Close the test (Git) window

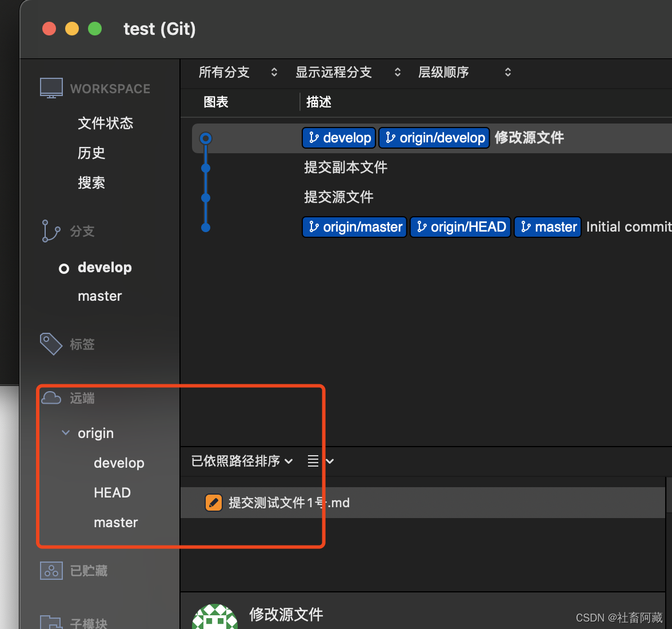click(x=49, y=29)
